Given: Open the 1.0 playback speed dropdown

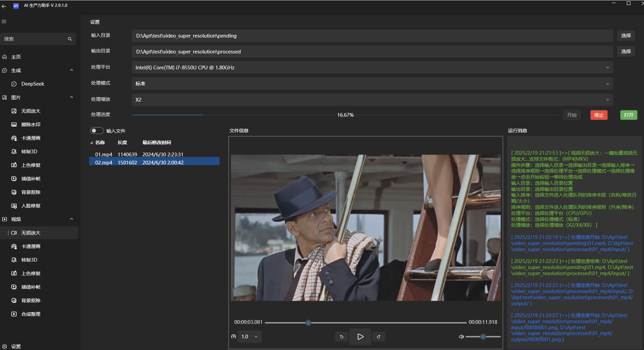Looking at the screenshot, I should click(x=249, y=337).
